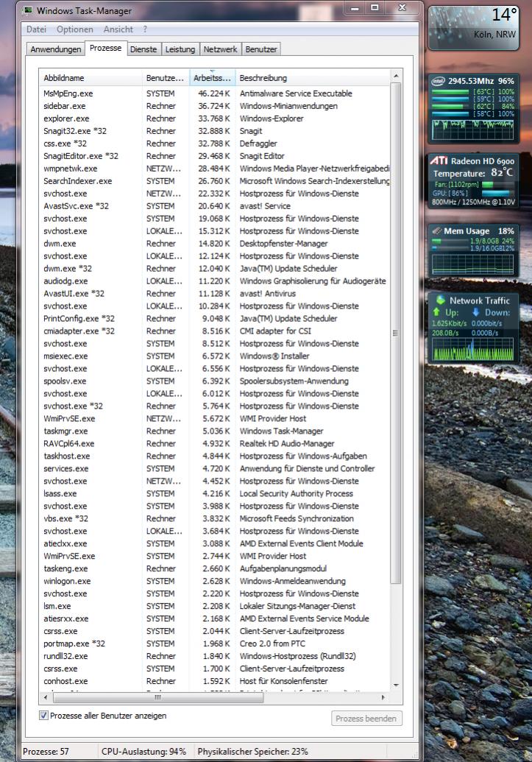
Task: Select the atieclxx.exe process
Action: [215, 543]
